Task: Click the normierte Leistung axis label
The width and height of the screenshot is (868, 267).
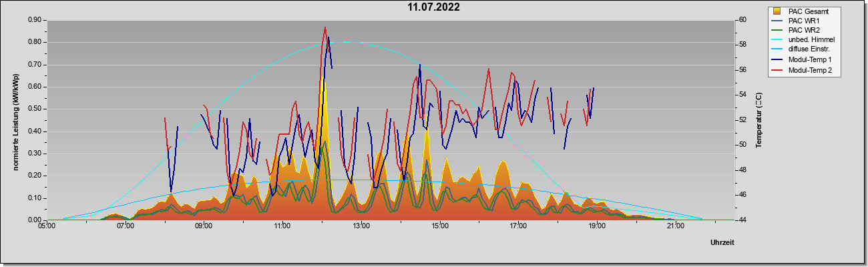Action: [15, 120]
